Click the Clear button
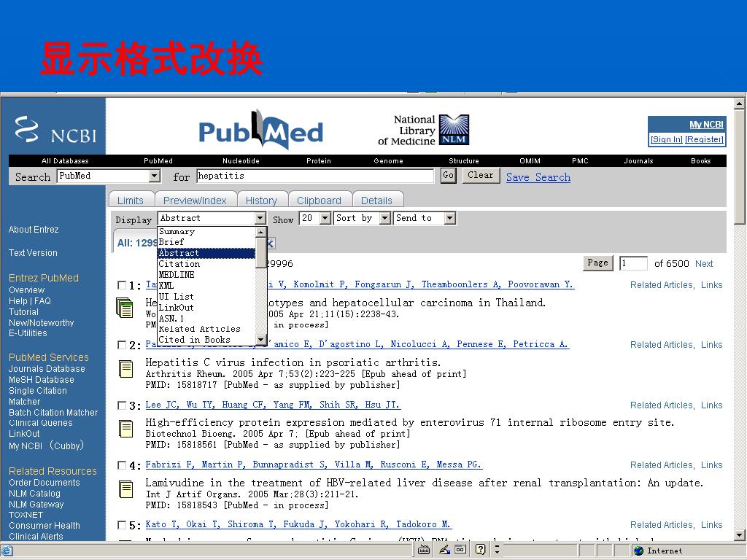 tap(481, 175)
